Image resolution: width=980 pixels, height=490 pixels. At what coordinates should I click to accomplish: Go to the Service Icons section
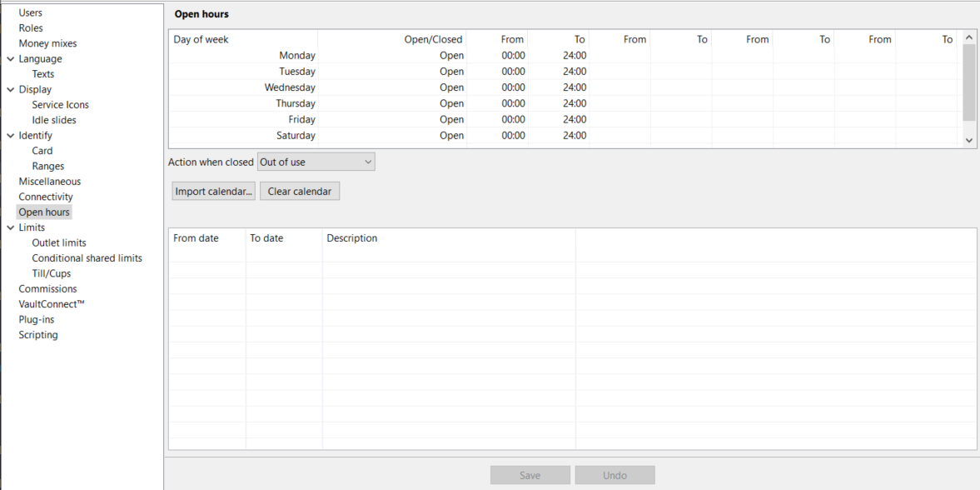(60, 104)
